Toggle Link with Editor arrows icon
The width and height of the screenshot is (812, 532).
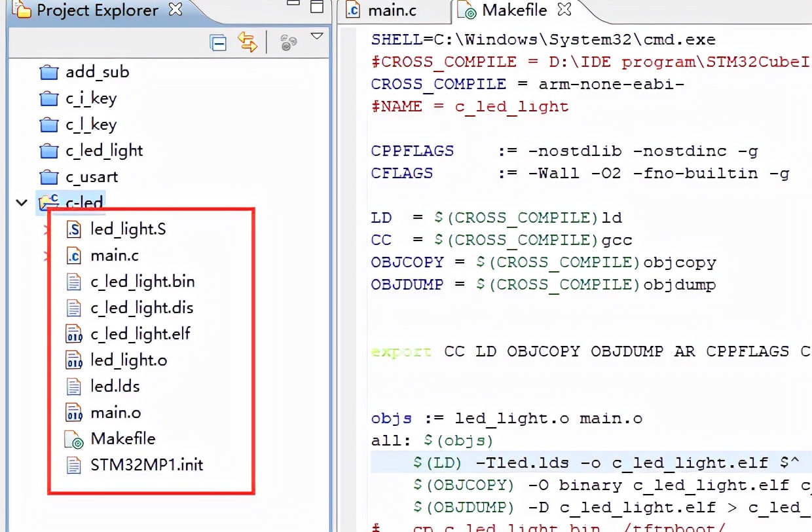[248, 43]
